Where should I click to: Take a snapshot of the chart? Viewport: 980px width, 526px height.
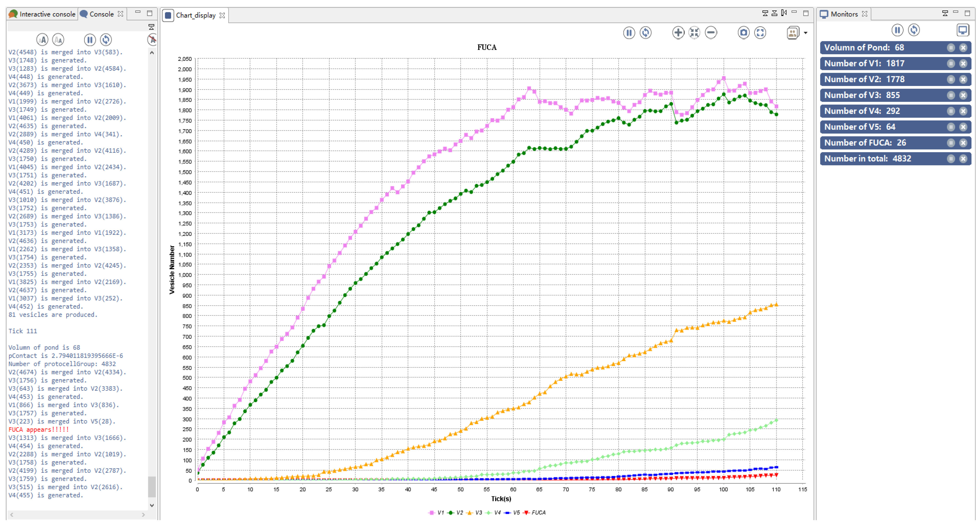[743, 33]
